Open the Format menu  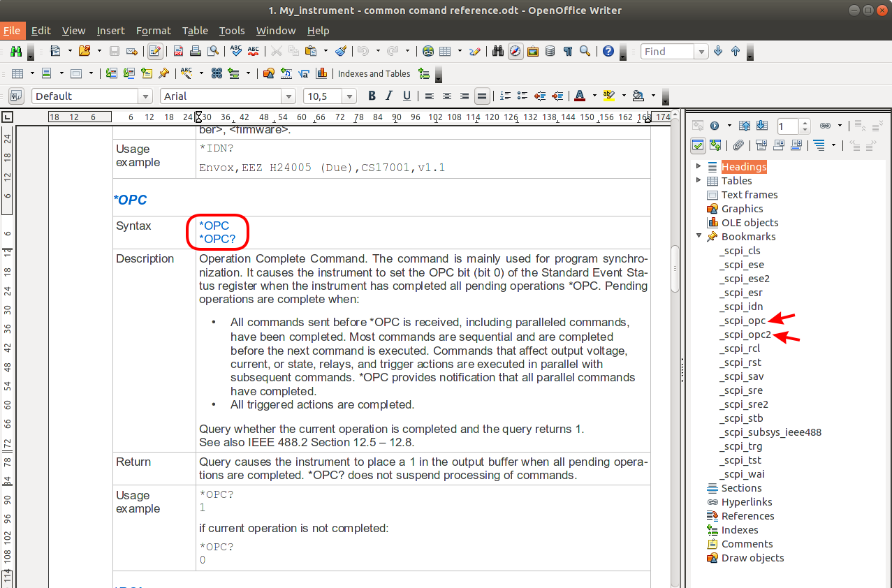154,30
